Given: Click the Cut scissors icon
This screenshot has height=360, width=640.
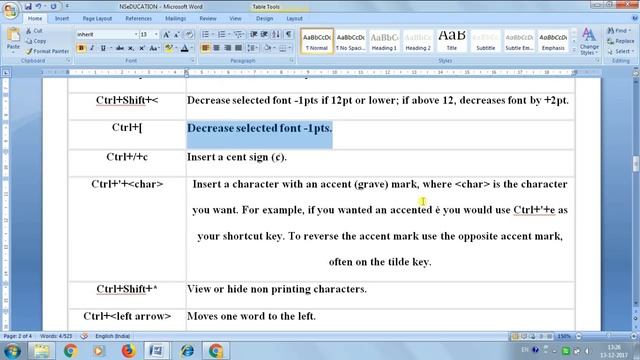Looking at the screenshot, I should (x=29, y=31).
